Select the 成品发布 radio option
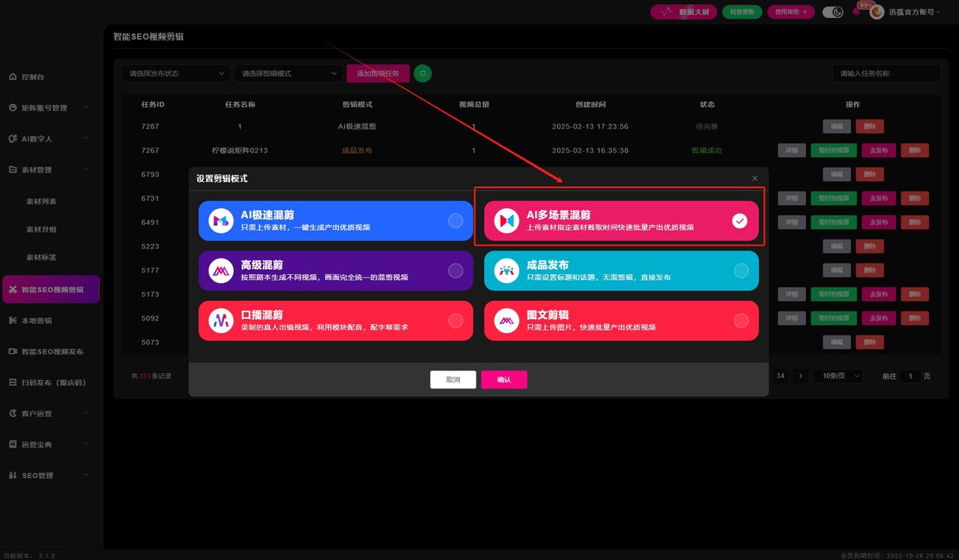Screen dimensions: 959x560 click(x=741, y=271)
